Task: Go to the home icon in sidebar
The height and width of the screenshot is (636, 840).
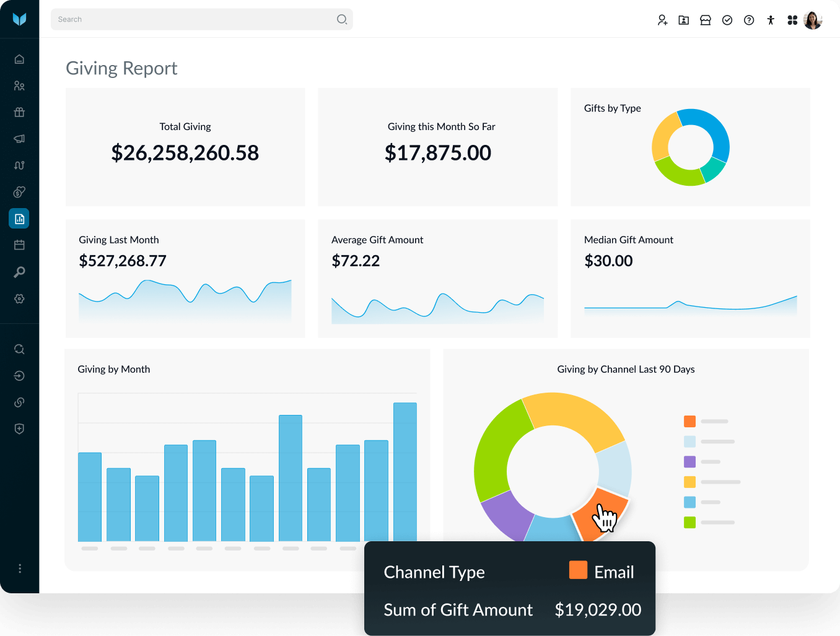Action: tap(19, 59)
